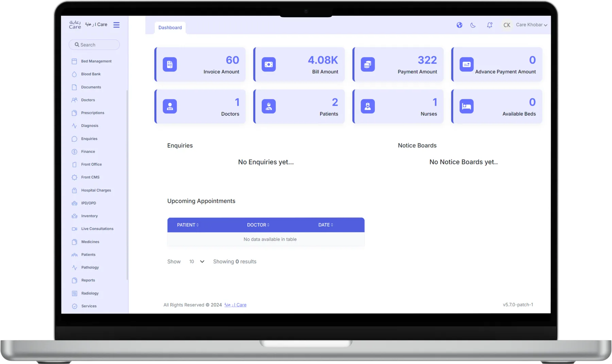Click the Radiology sidebar icon
Viewport: 612px width, 364px height.
pos(74,293)
